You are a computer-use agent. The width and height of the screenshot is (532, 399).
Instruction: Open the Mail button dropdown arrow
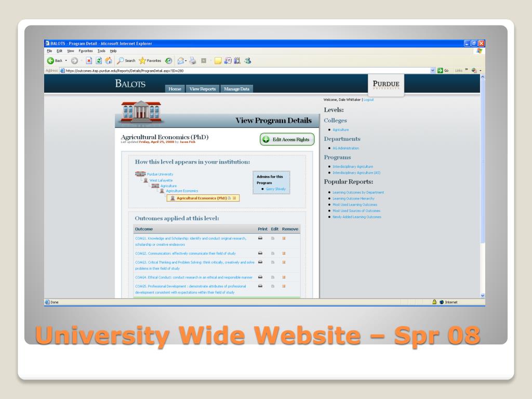click(x=186, y=61)
